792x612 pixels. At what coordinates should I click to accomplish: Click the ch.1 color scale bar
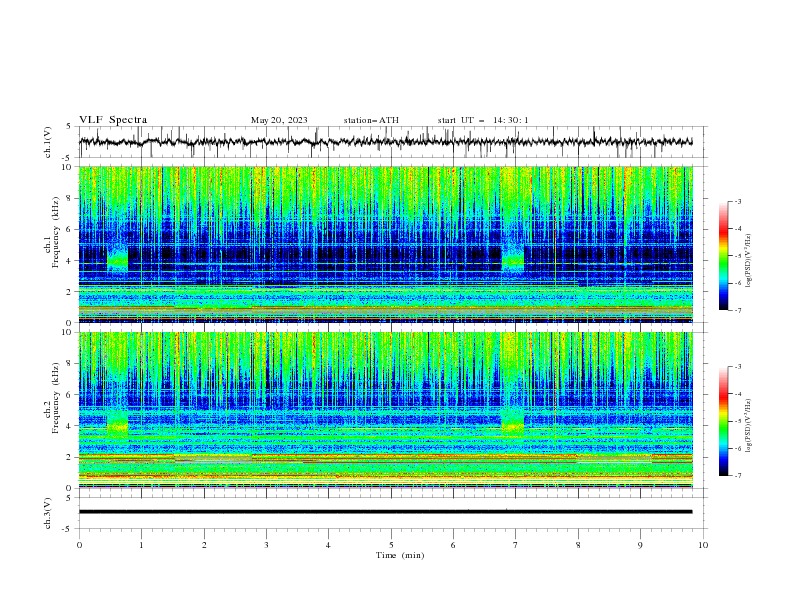(x=723, y=256)
